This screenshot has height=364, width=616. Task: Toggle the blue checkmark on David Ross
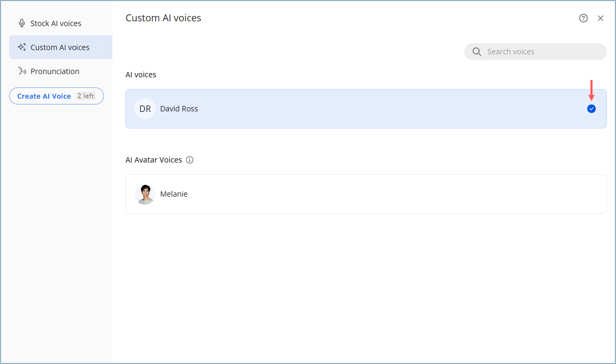[591, 109]
